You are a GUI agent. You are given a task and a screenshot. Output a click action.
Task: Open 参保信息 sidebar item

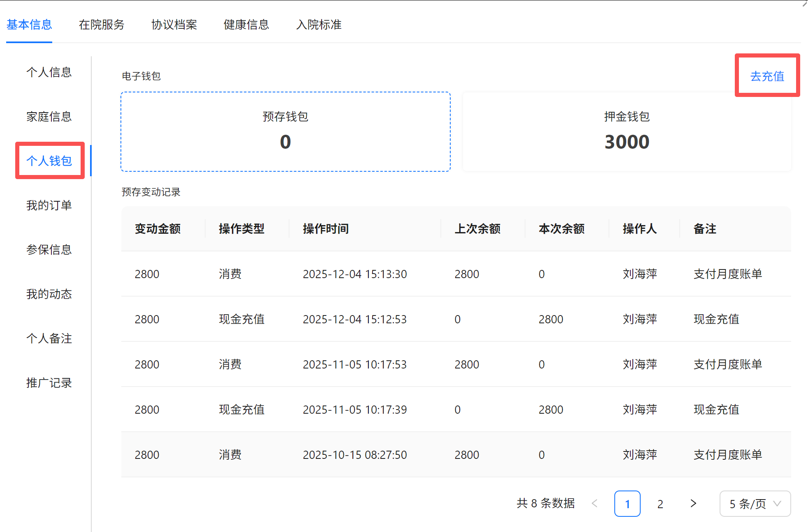pyautogui.click(x=49, y=250)
